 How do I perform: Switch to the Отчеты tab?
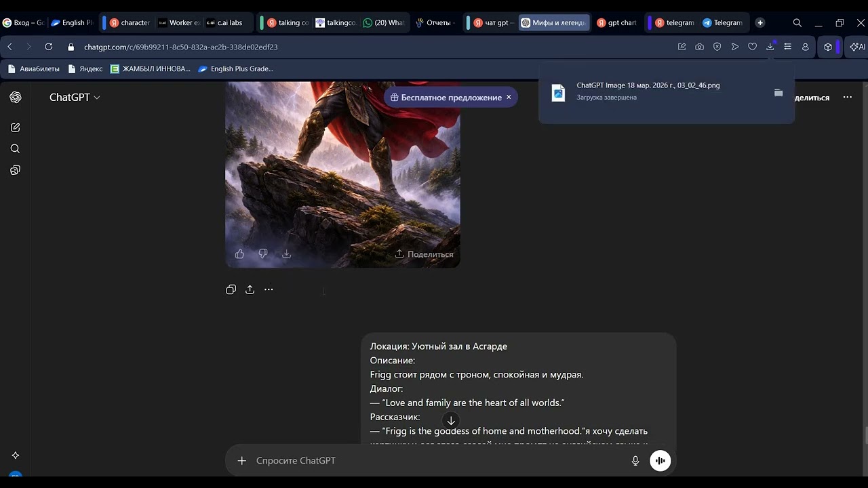coord(436,22)
